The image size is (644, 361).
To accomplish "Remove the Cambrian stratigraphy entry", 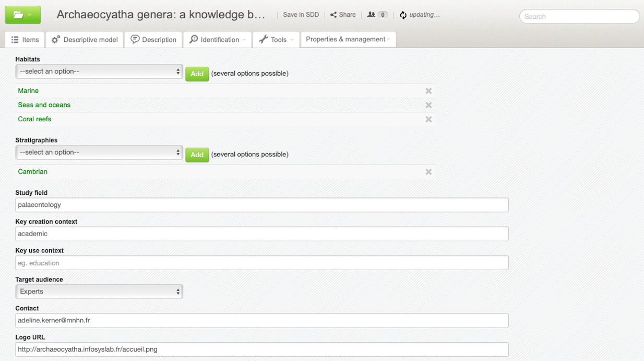I will 428,172.
